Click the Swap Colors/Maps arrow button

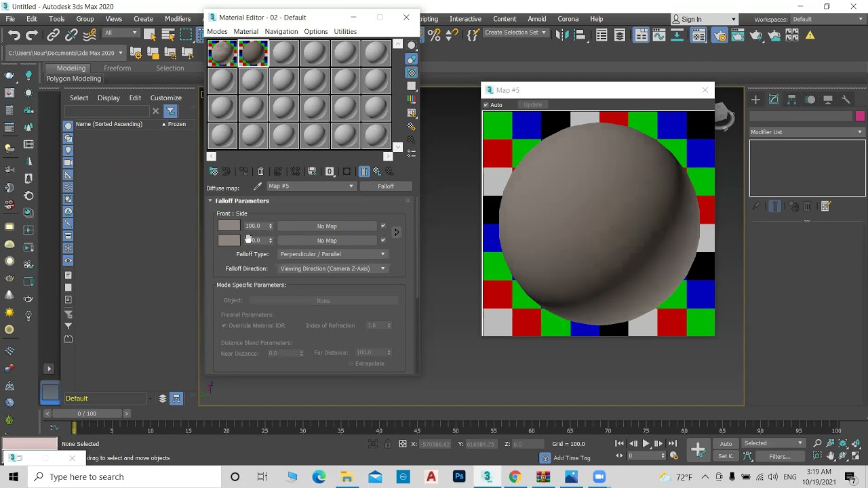click(x=397, y=233)
